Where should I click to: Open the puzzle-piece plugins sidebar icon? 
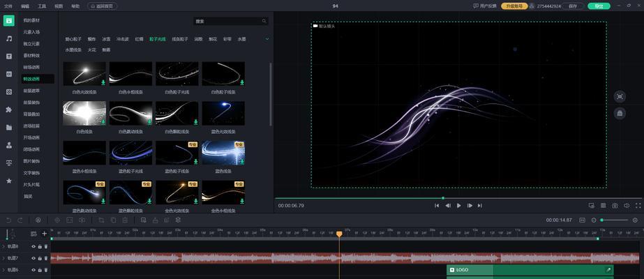(9, 110)
